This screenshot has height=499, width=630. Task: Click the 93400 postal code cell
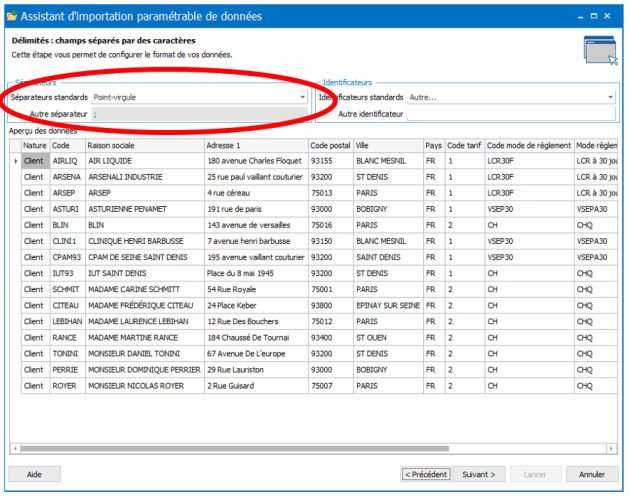pyautogui.click(x=331, y=338)
